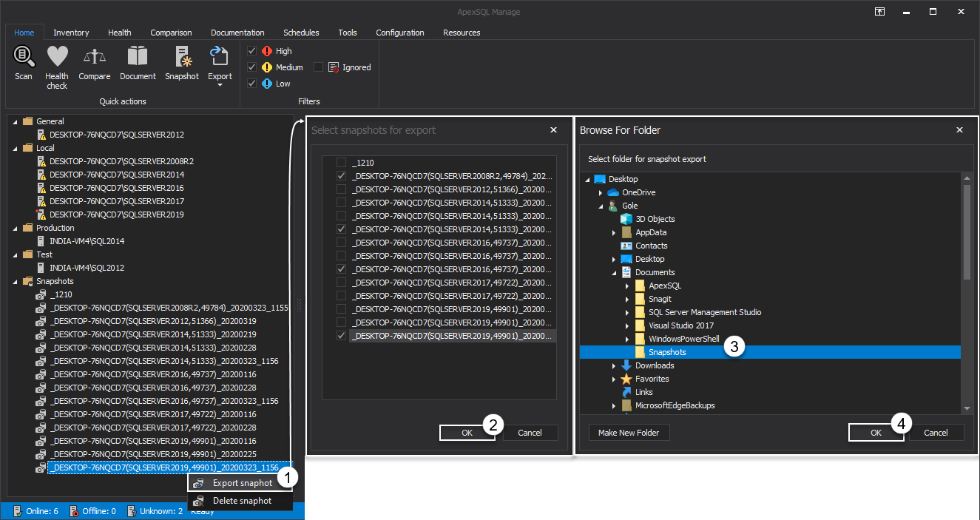Screen dimensions: 980x520
Task: Switch to the Inventory tab
Action: click(71, 33)
